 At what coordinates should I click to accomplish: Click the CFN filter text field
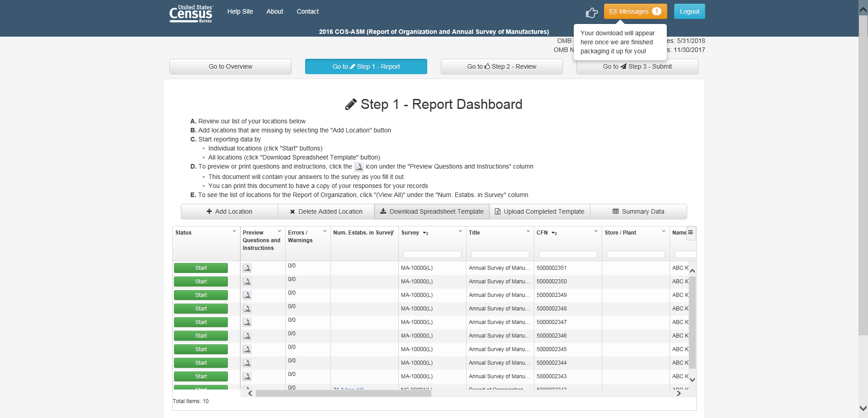point(567,254)
